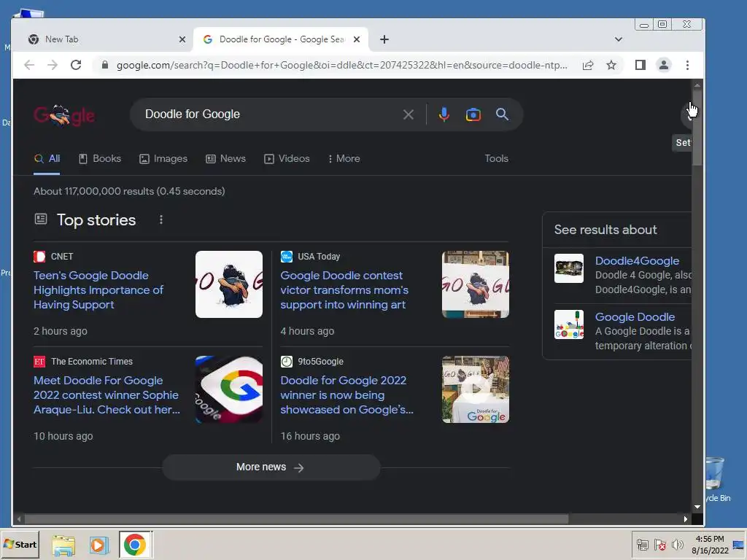Open 9to5Google Doodle 2022 winner article

pos(347,394)
